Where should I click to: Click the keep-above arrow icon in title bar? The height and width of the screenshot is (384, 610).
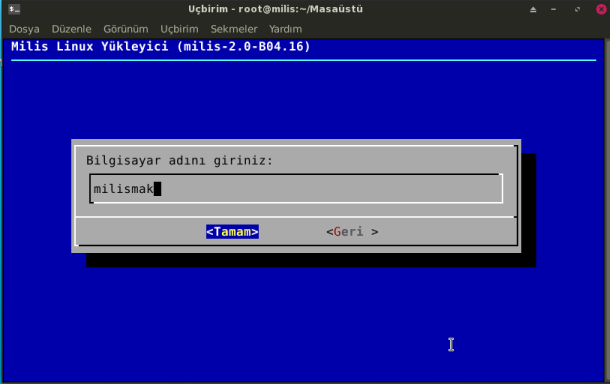click(533, 9)
